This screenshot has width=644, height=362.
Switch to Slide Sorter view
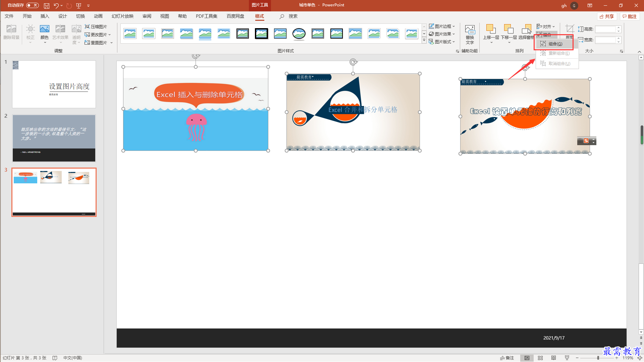pyautogui.click(x=540, y=358)
